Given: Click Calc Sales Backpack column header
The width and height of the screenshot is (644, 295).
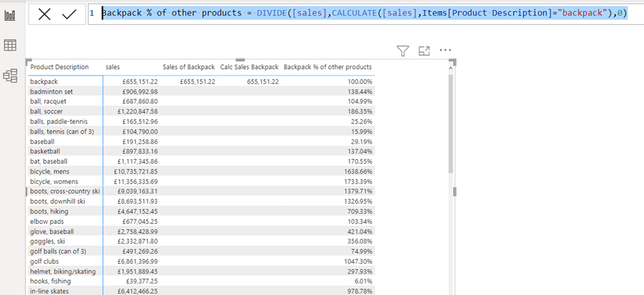Looking at the screenshot, I should [250, 67].
